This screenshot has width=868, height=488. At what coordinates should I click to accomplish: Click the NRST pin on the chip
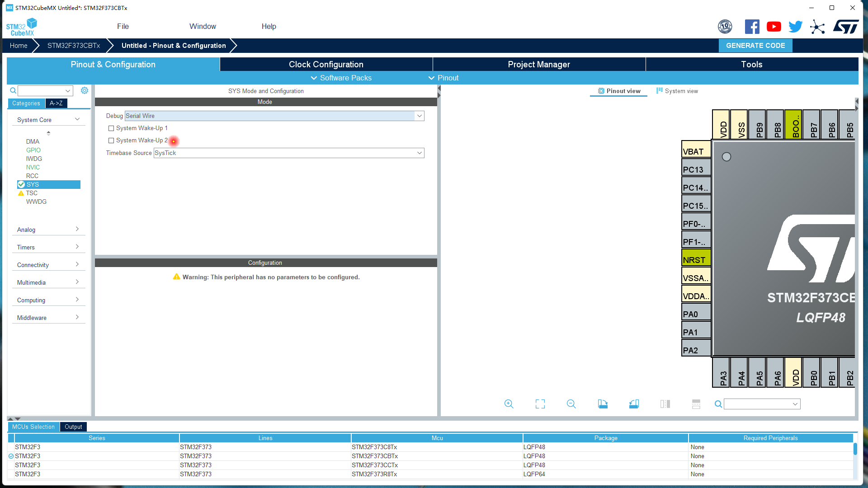tap(695, 260)
